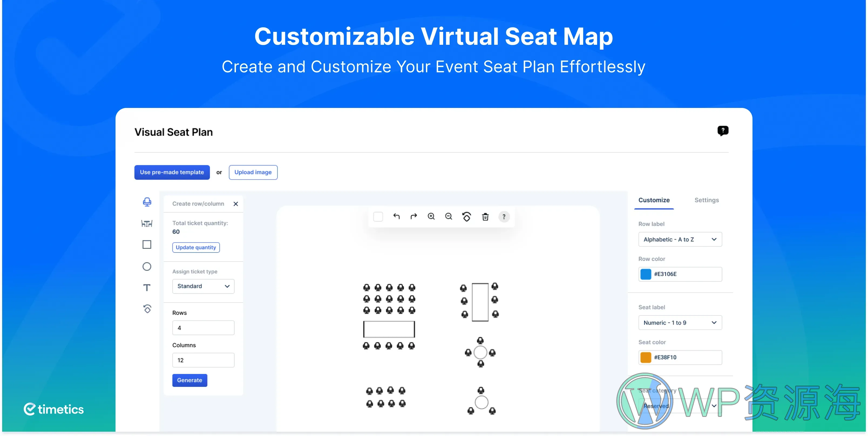Select the upper round table with four seats
Image resolution: width=868 pixels, height=436 pixels.
[x=480, y=352]
